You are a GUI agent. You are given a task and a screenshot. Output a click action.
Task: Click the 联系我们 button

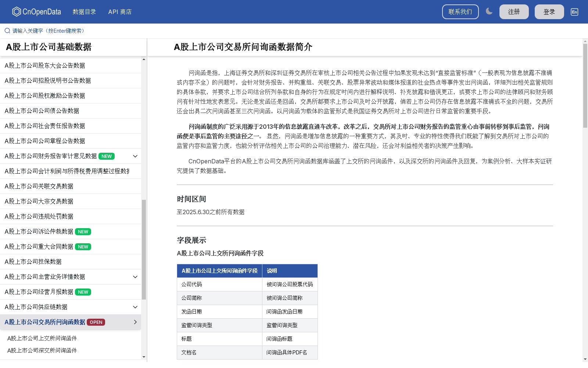point(460,12)
